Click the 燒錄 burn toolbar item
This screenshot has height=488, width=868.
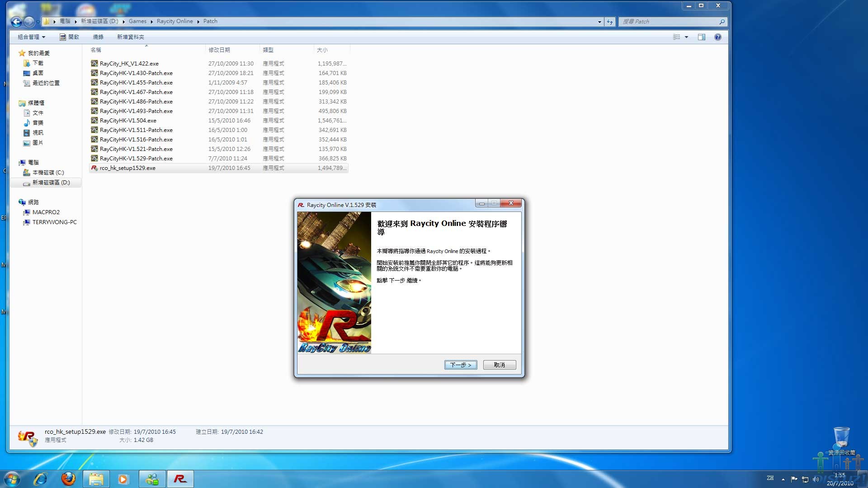98,37
